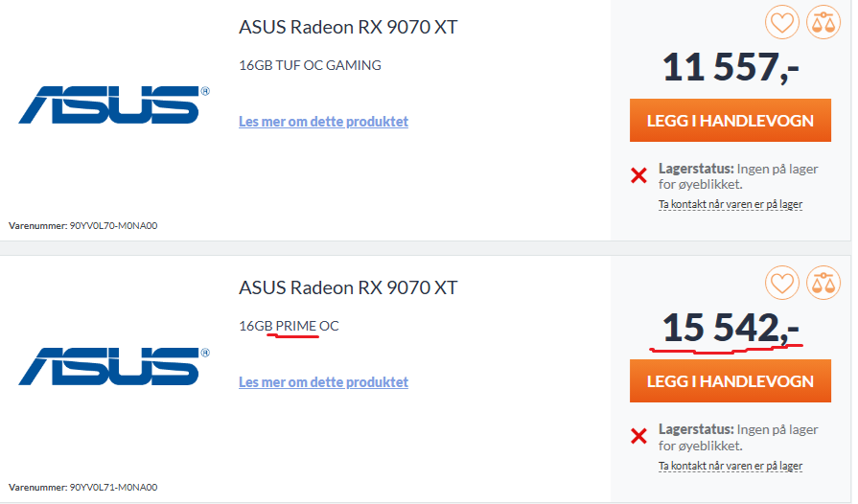This screenshot has width=858, height=504.
Task: Click ASUS logo of TUF OC GAMING product
Action: (114, 104)
